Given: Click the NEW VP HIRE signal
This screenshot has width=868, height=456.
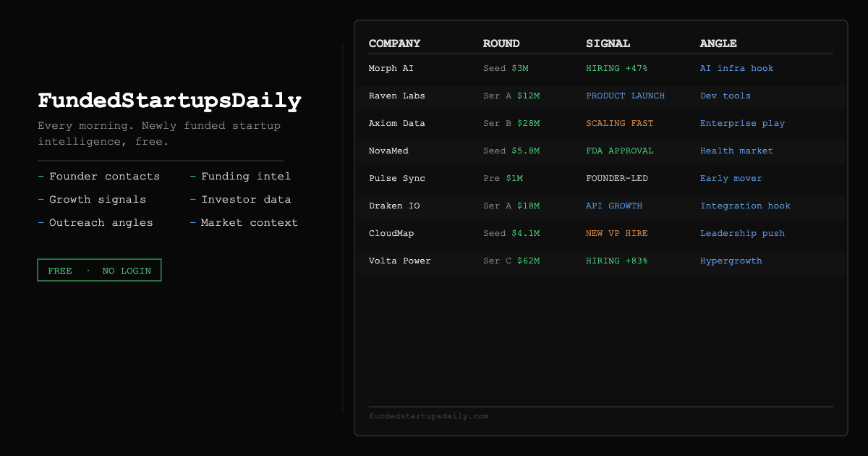Looking at the screenshot, I should (x=617, y=233).
